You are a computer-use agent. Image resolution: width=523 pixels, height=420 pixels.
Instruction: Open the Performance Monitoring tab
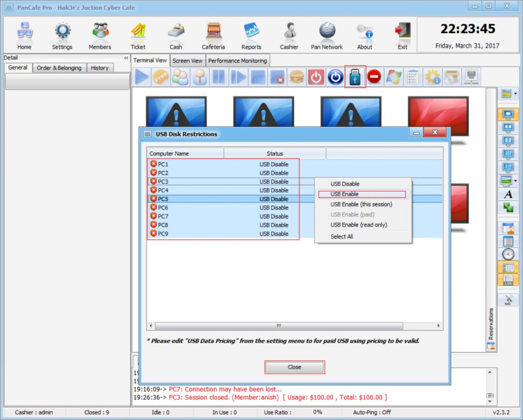(x=238, y=61)
